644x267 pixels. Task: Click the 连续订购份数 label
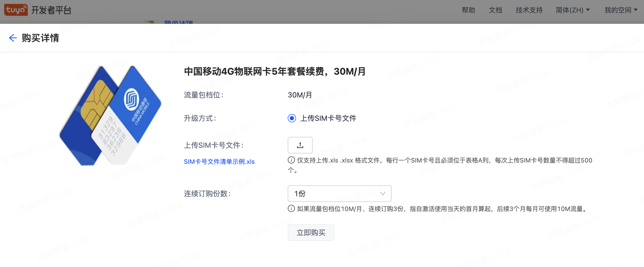[x=207, y=194]
